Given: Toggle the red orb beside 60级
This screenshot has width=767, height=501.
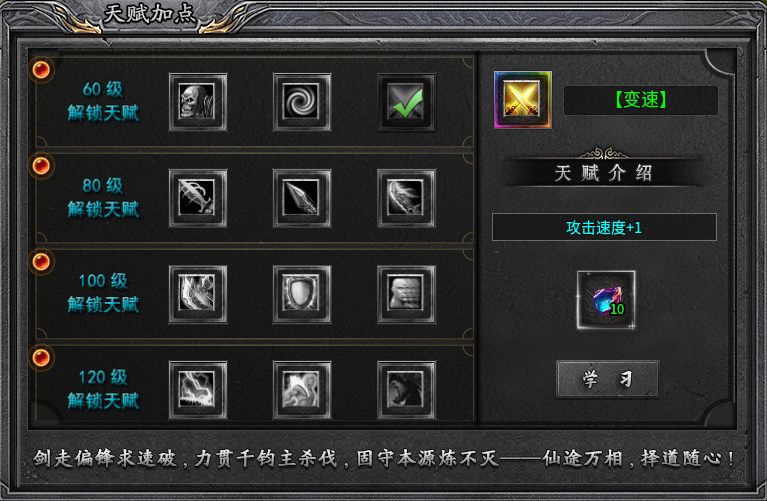Looking at the screenshot, I should [x=41, y=69].
